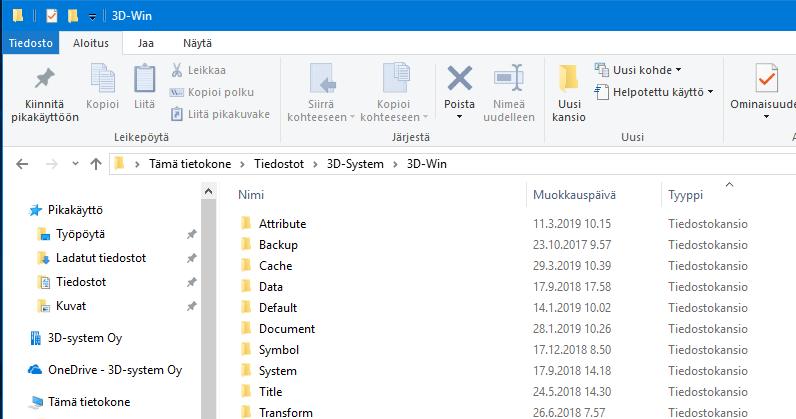
Task: Select the Default folder
Action: point(278,308)
